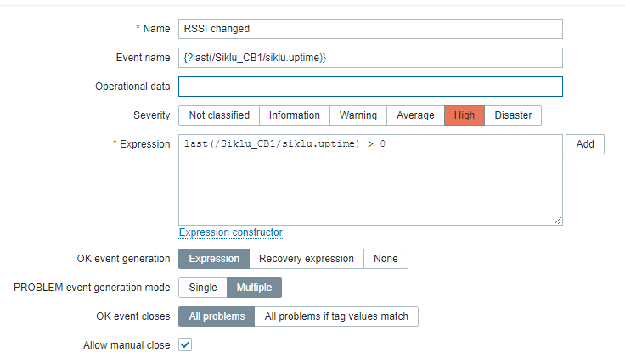Click the Name input field

tap(370, 29)
